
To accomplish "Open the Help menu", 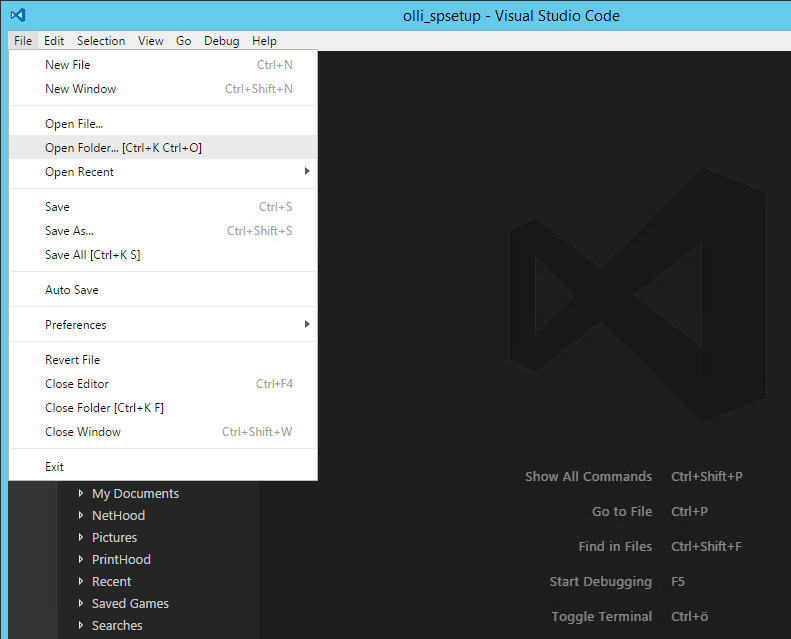I will click(x=264, y=41).
